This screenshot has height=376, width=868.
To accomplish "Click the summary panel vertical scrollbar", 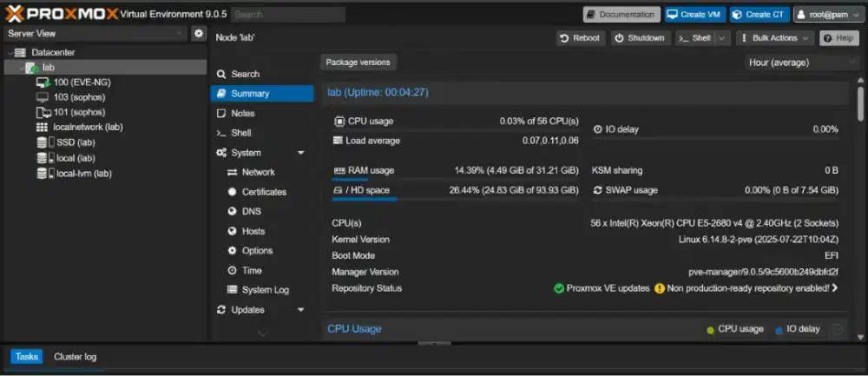I will (x=860, y=102).
